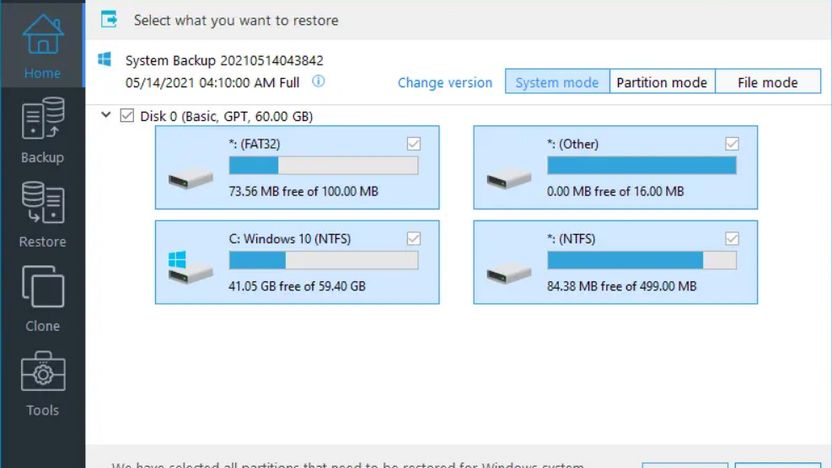Screen dimensions: 832x468
Task: Open the Backup section in the sidebar
Action: pyautogui.click(x=42, y=130)
